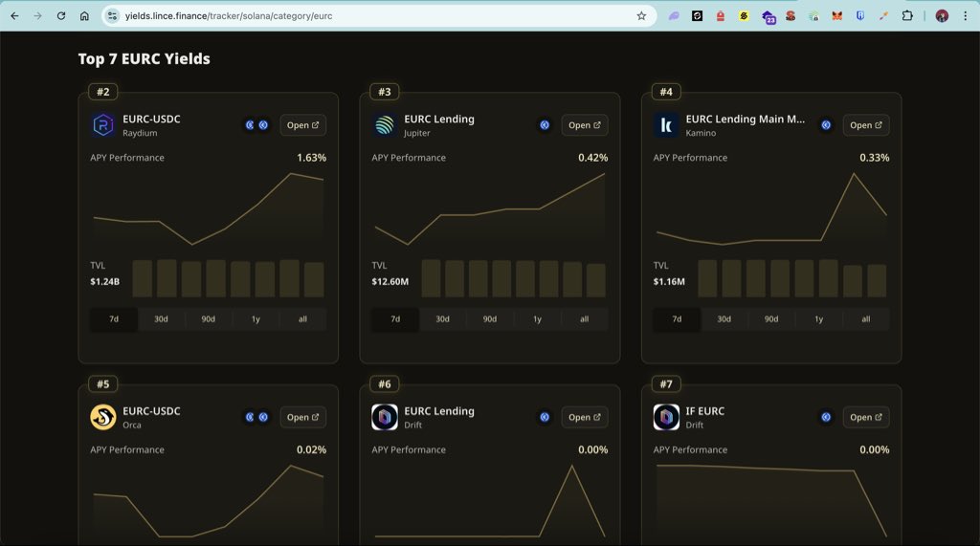Image resolution: width=980 pixels, height=546 pixels.
Task: Open the extensions puzzle menu
Action: [907, 16]
